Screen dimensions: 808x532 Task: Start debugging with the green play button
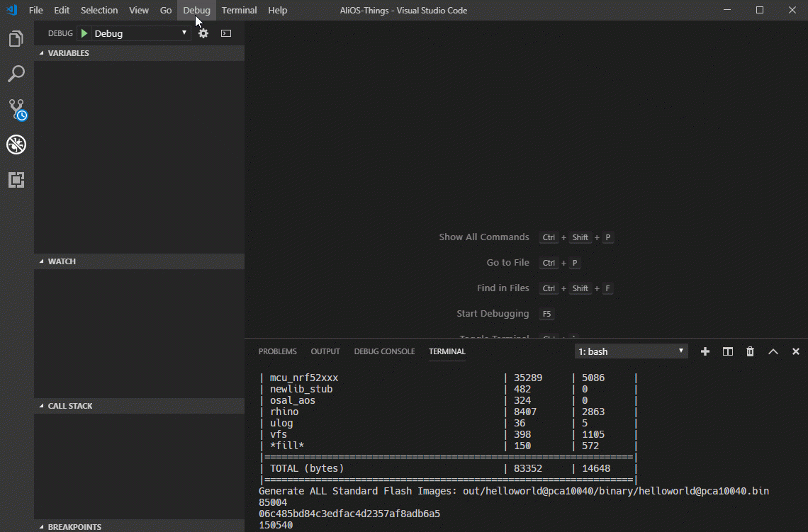pos(84,33)
